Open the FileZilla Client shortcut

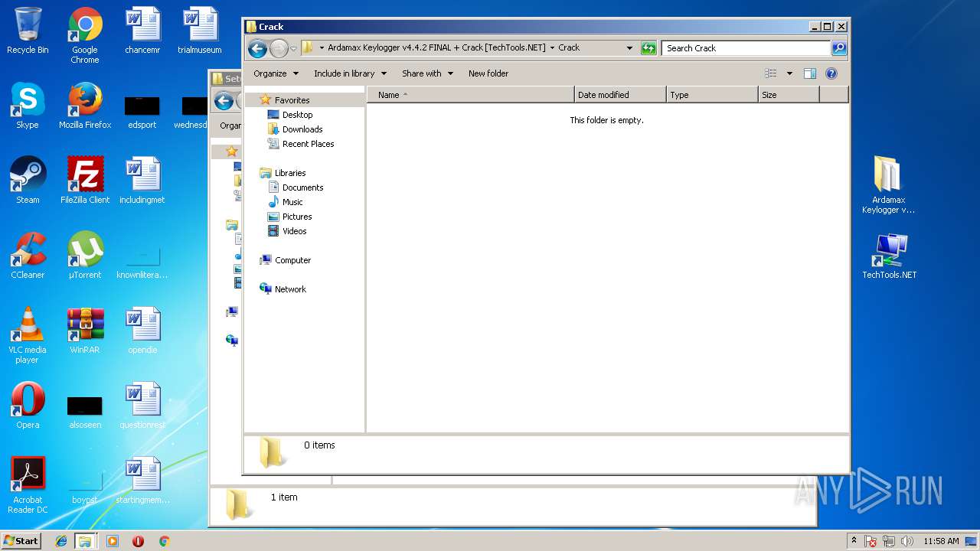point(85,181)
